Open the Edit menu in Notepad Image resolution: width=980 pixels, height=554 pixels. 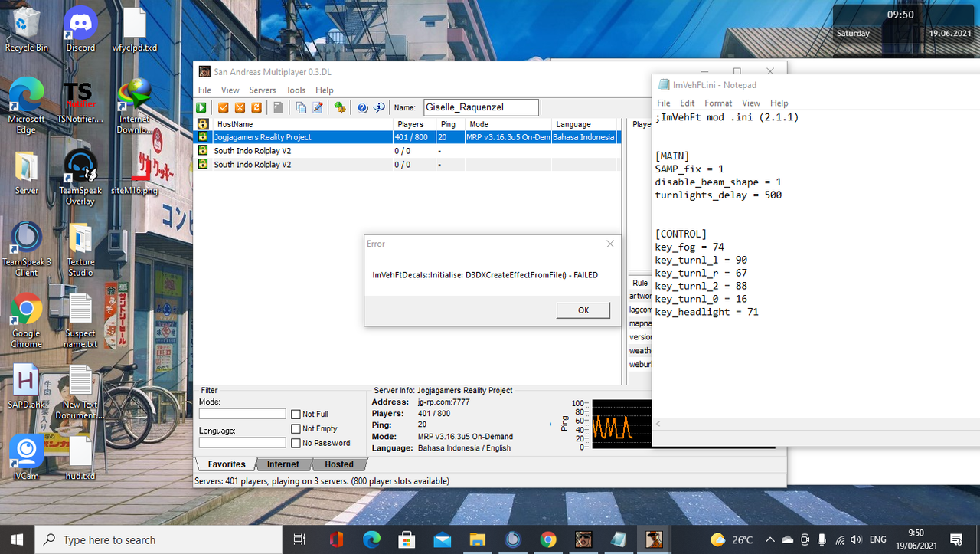688,103
